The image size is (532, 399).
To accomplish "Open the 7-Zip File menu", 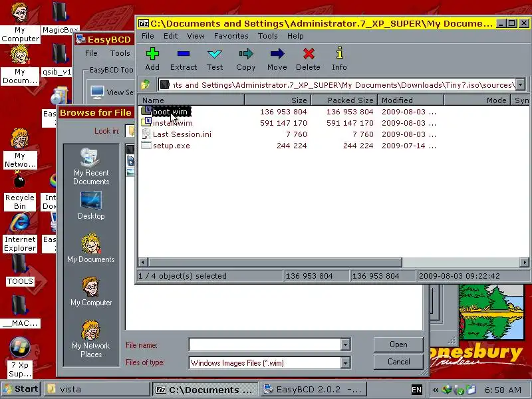I will tap(148, 36).
